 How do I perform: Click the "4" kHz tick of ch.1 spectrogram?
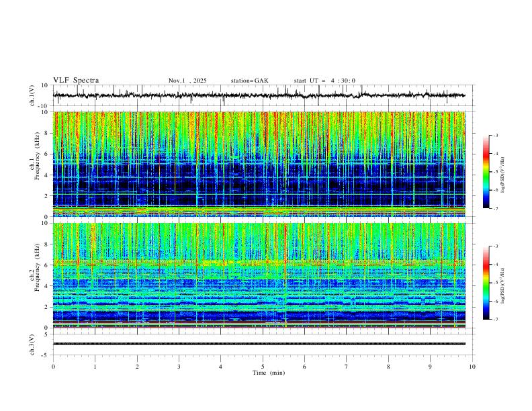(x=47, y=175)
